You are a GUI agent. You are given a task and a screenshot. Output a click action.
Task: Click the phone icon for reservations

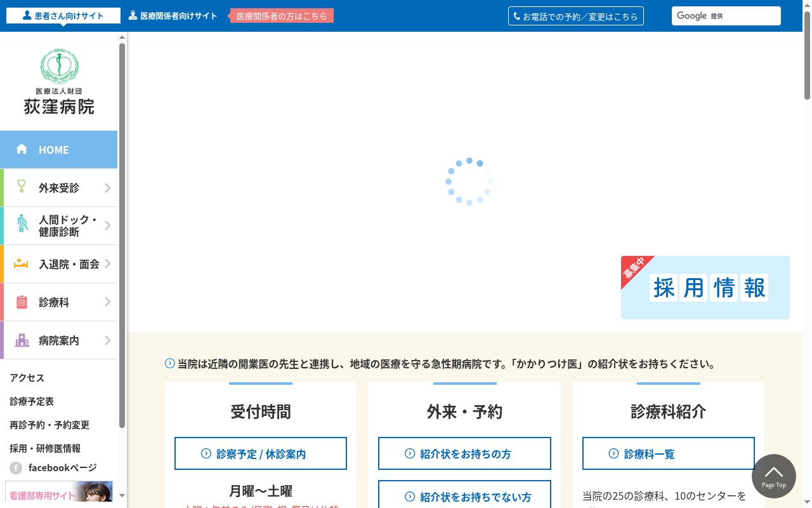(x=516, y=17)
